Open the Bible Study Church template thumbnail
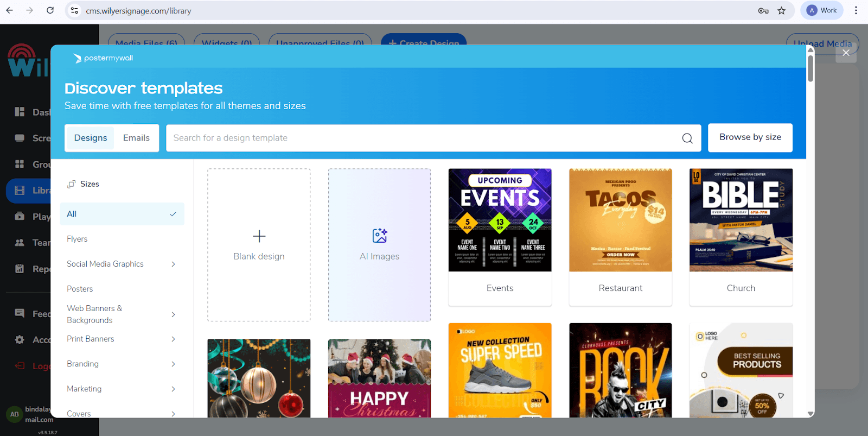This screenshot has width=868, height=436. coord(741,220)
